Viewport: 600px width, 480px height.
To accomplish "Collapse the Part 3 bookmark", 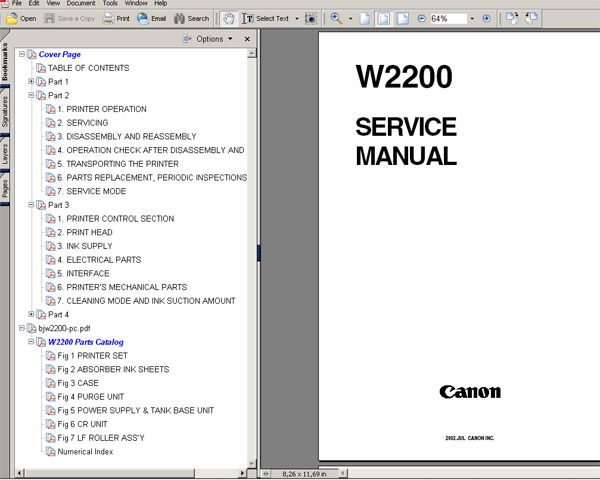I will (31, 205).
